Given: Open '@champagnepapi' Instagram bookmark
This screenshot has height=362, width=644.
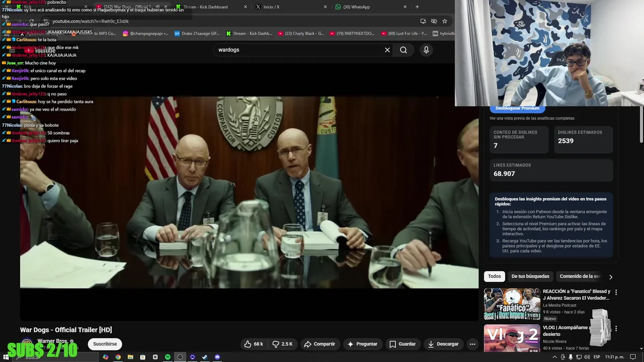Looking at the screenshot, I should 145,34.
